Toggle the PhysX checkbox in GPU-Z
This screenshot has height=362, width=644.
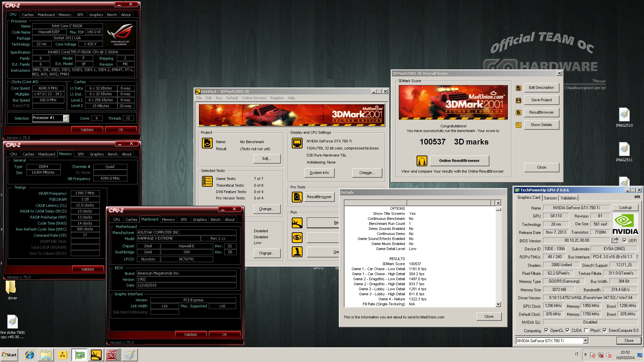point(586,330)
